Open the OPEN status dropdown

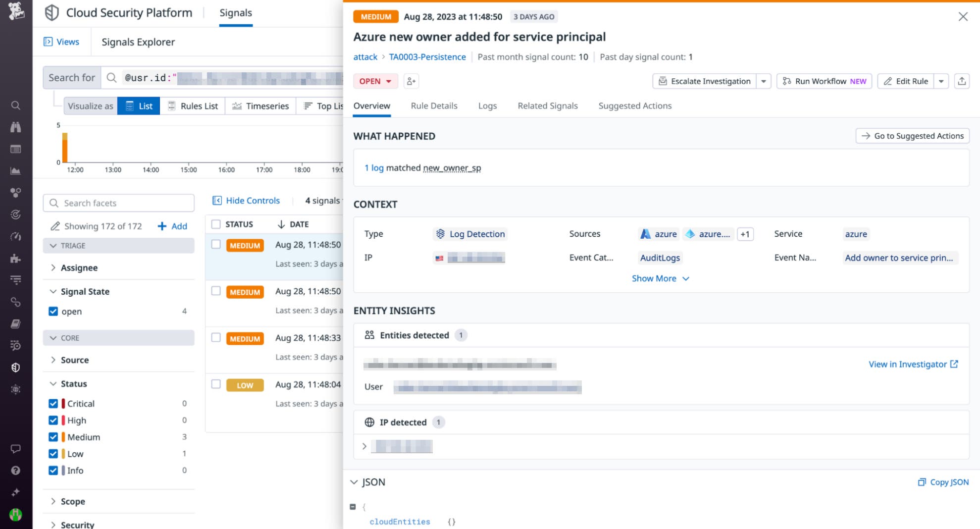(375, 81)
